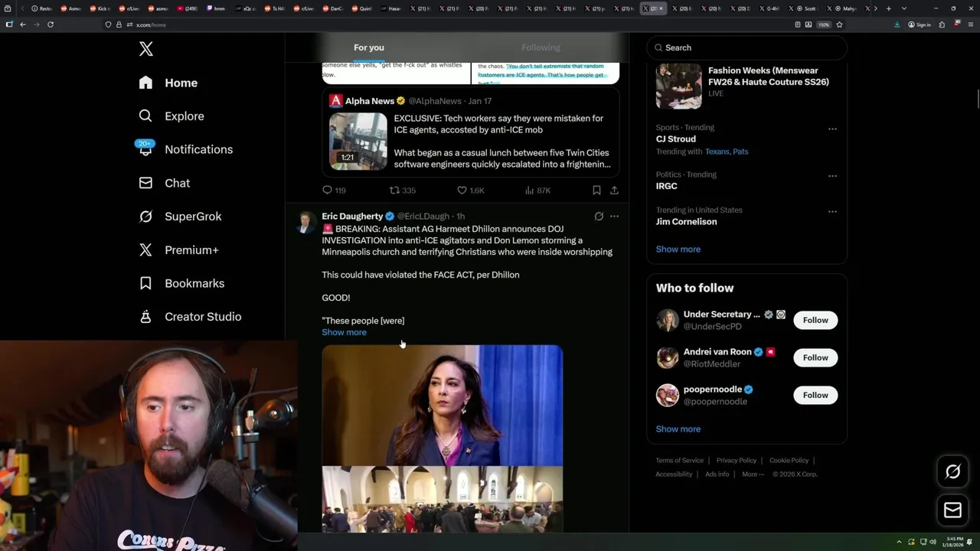This screenshot has height=551, width=980.
Task: Open Bookmarks in the sidebar
Action: pos(181,283)
